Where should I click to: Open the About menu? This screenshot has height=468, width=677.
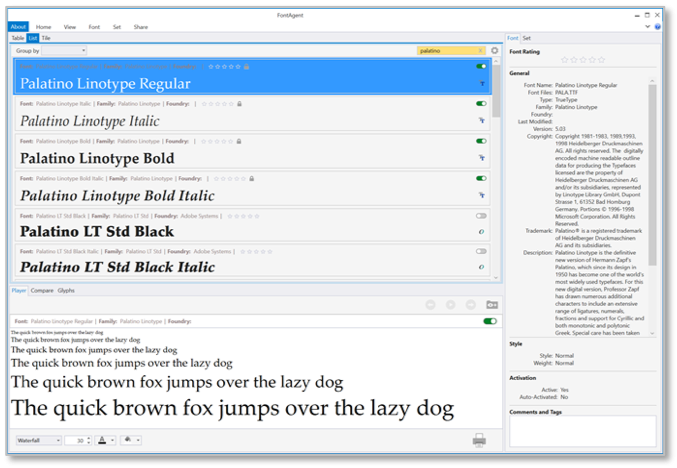(x=18, y=27)
